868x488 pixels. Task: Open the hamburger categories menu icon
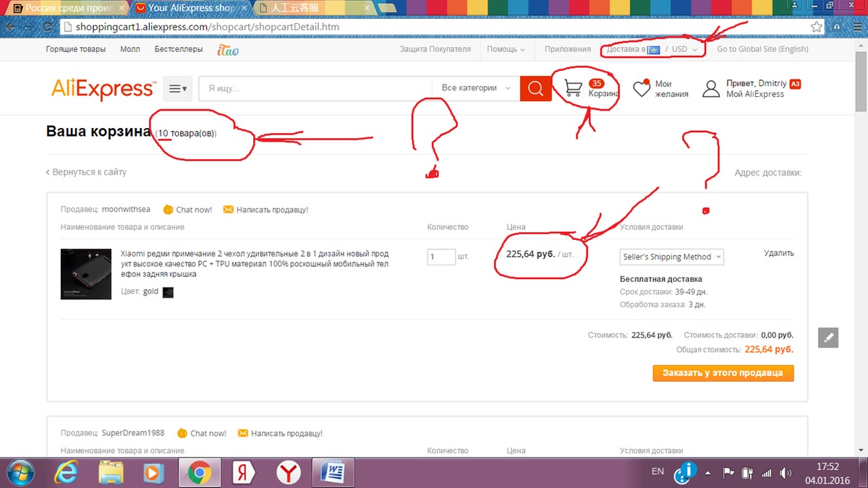[x=178, y=89]
